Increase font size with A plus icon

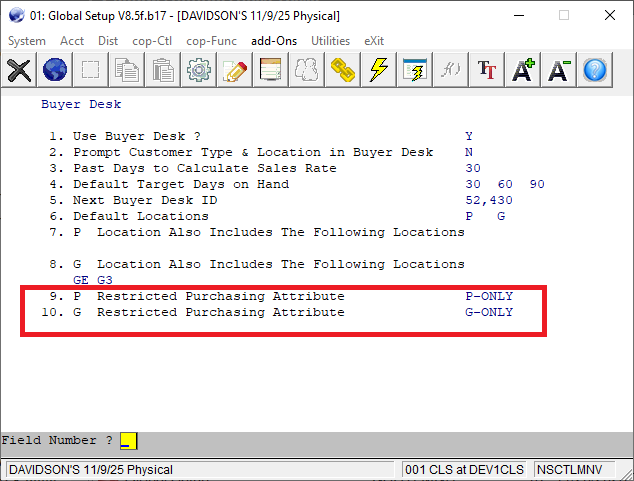point(523,70)
